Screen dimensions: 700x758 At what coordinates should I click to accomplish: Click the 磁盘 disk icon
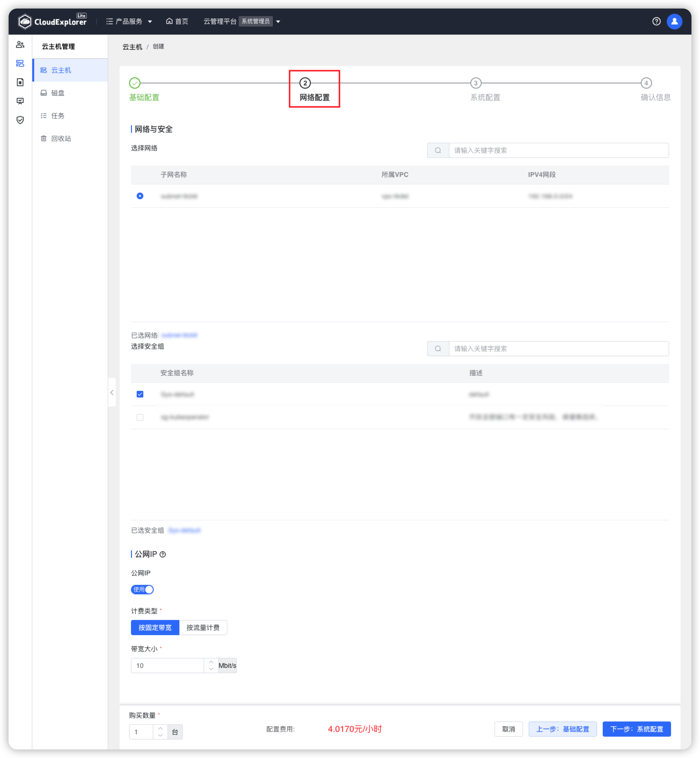[44, 93]
